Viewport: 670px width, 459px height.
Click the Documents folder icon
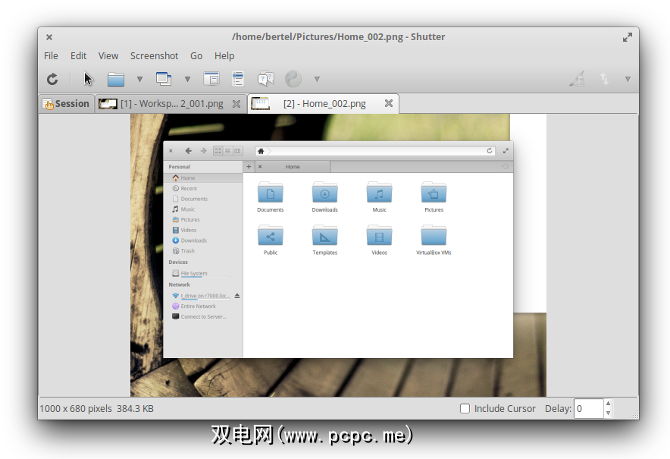coord(270,193)
